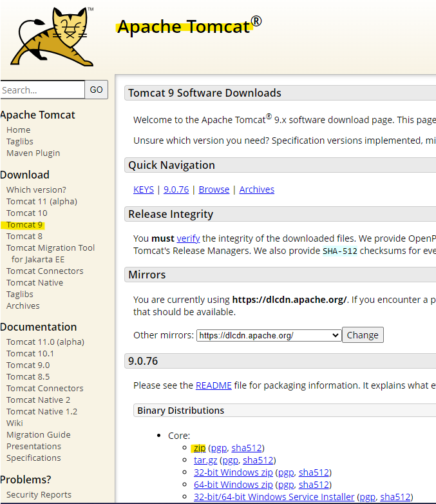Open Tomcat Connectors download link
This screenshot has width=436, height=504.
(44, 271)
